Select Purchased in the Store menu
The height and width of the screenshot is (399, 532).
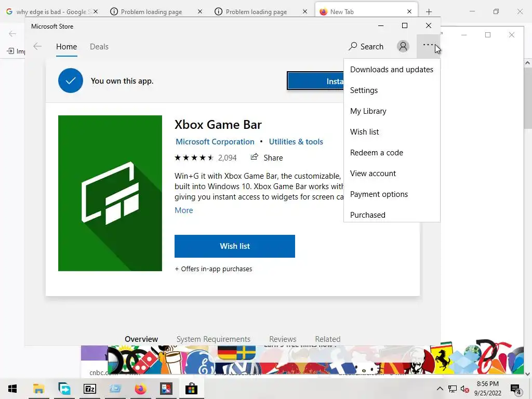pos(392,214)
